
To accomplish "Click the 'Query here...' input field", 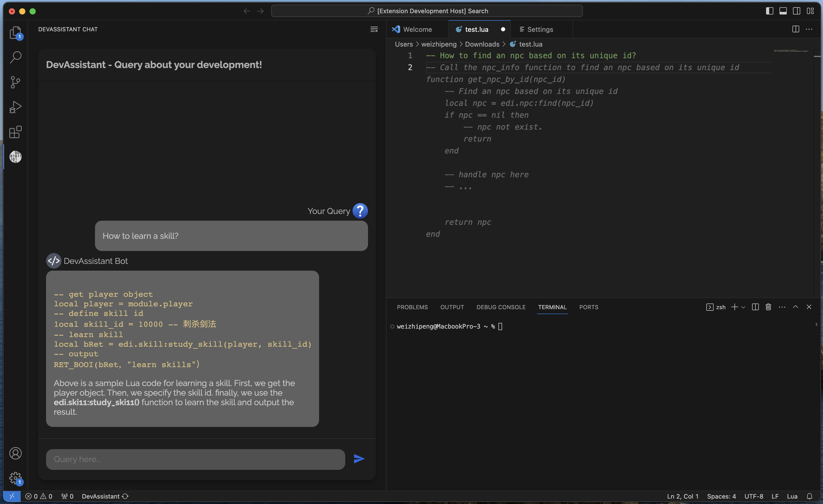I will pyautogui.click(x=195, y=459).
